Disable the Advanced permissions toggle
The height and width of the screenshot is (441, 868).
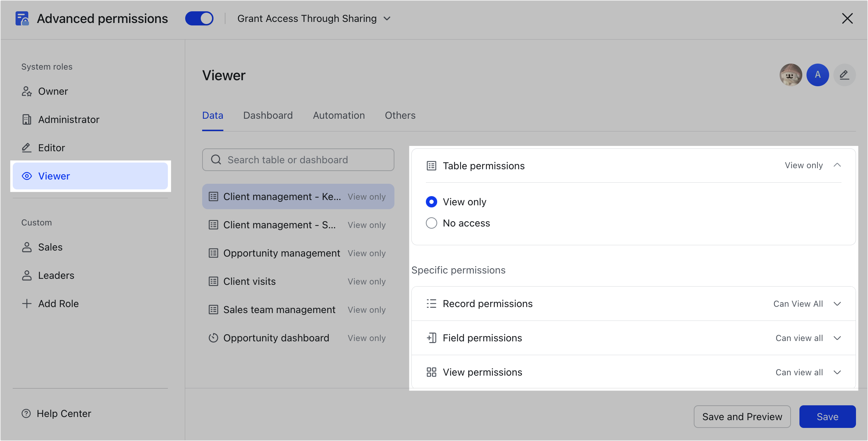(x=199, y=18)
